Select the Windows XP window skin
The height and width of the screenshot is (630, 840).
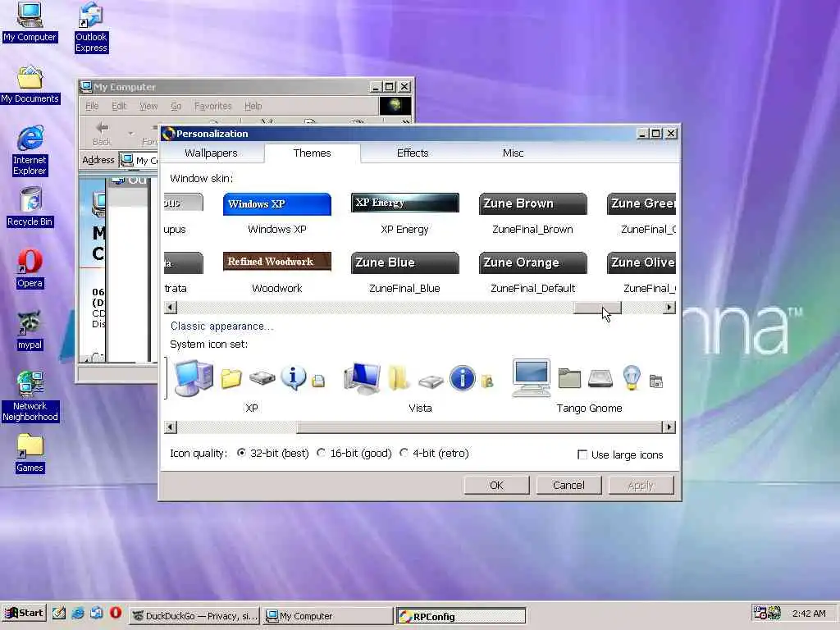(x=277, y=214)
